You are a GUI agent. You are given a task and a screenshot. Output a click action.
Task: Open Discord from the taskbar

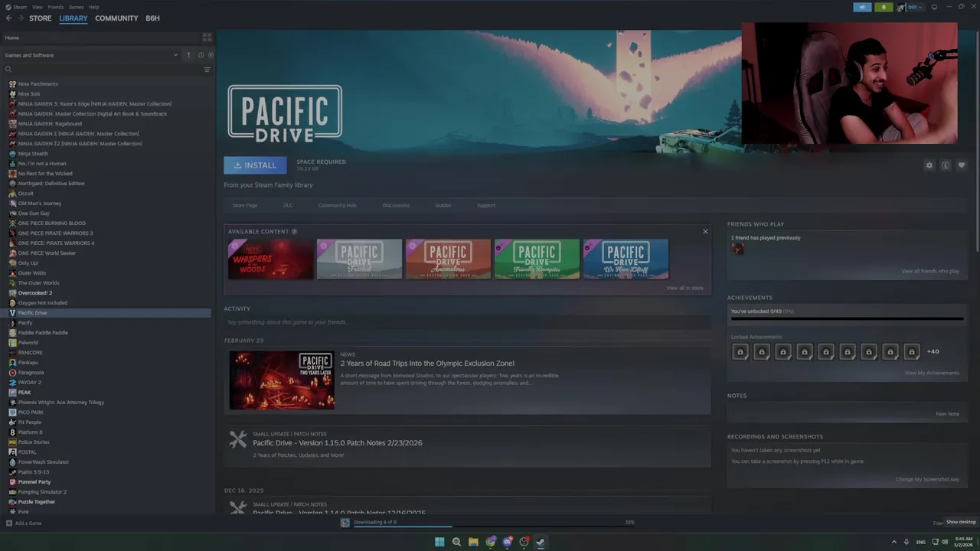click(508, 542)
